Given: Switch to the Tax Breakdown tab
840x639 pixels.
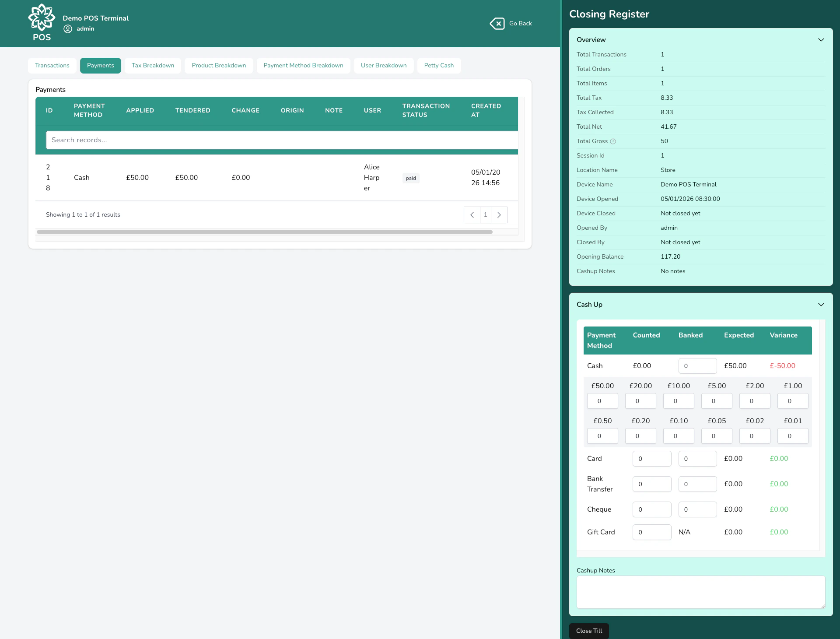Looking at the screenshot, I should click(x=153, y=65).
